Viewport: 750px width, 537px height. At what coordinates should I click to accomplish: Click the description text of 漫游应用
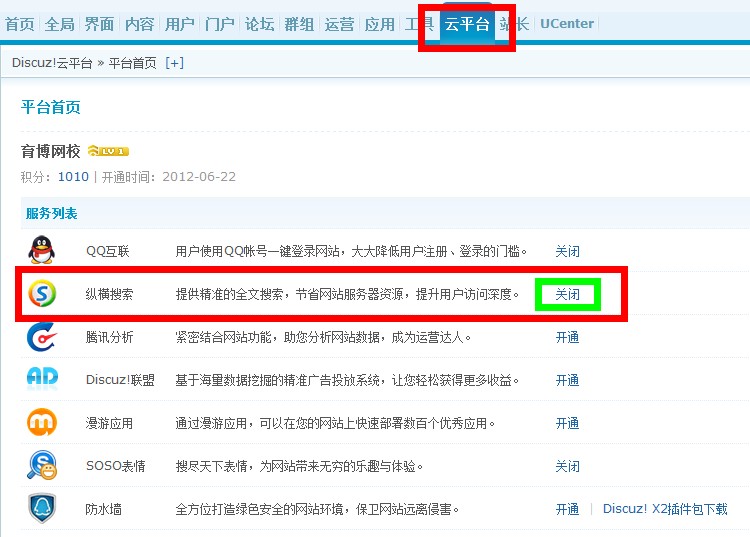pos(335,423)
